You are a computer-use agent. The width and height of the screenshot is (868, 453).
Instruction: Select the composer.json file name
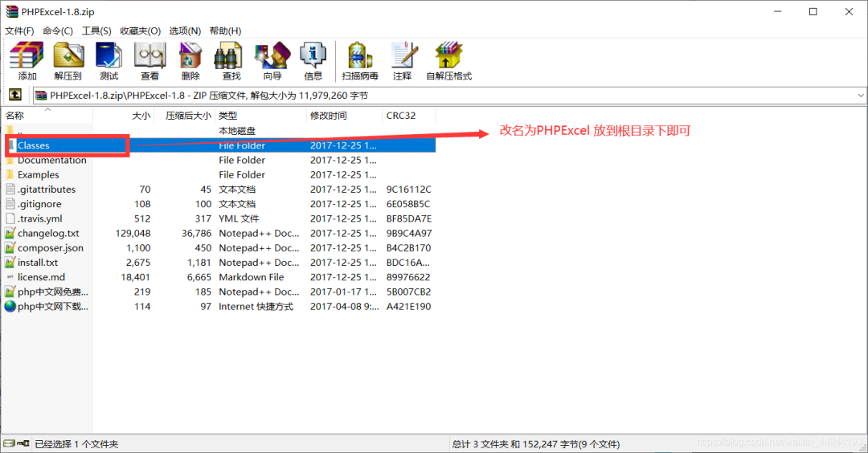coord(51,248)
